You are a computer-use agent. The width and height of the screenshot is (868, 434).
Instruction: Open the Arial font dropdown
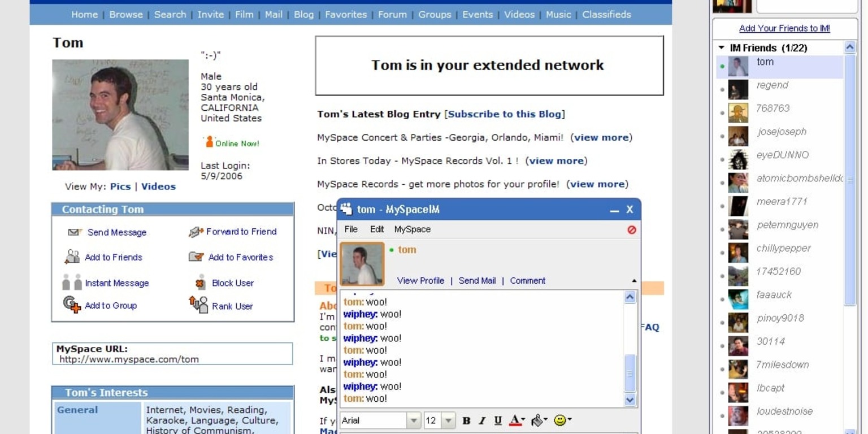click(x=414, y=420)
